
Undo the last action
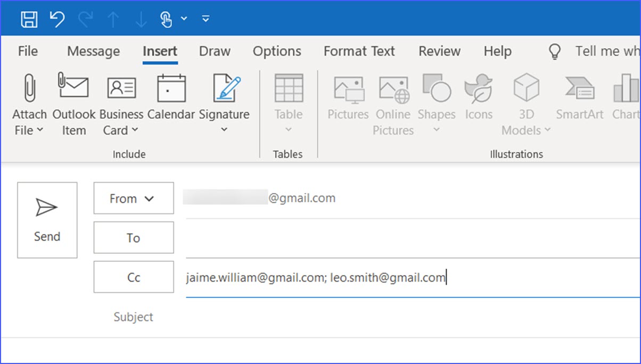pyautogui.click(x=57, y=18)
